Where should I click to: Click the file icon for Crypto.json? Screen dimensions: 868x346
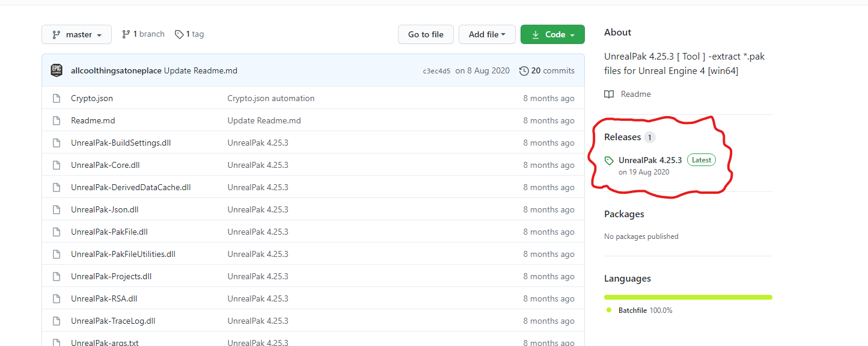point(57,98)
